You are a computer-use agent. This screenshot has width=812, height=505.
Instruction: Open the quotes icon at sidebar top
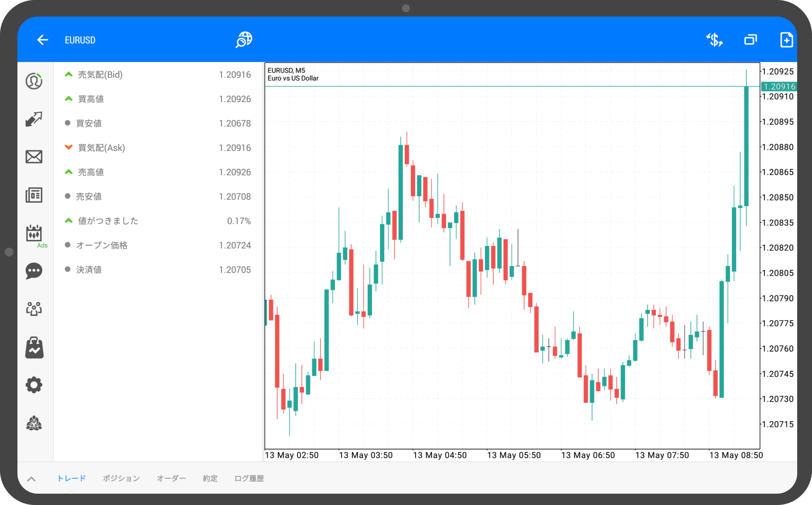(x=34, y=82)
